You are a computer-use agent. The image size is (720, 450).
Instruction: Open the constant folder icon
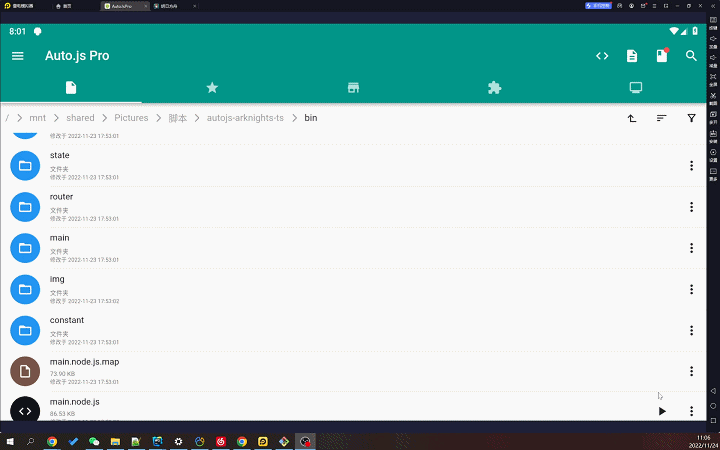tap(25, 331)
